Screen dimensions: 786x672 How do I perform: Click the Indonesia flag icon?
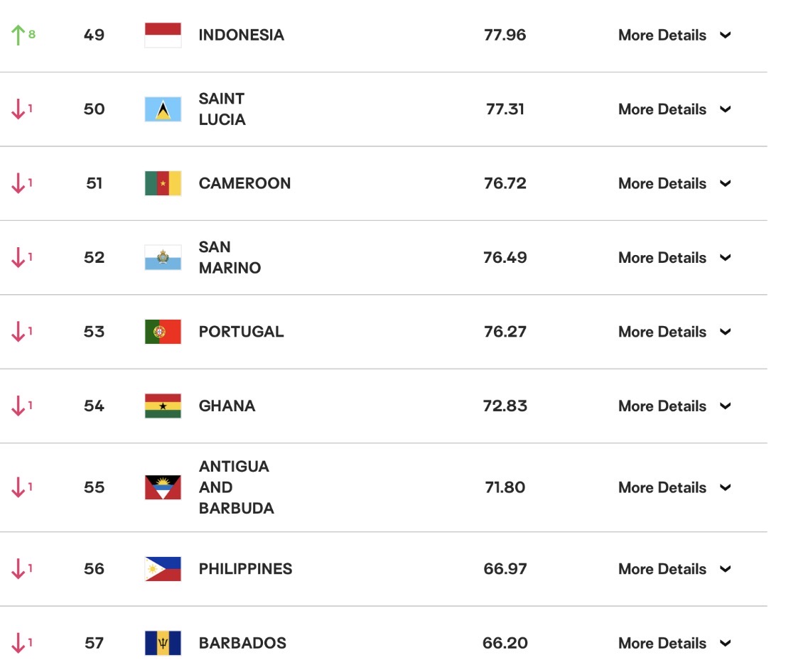tap(163, 35)
